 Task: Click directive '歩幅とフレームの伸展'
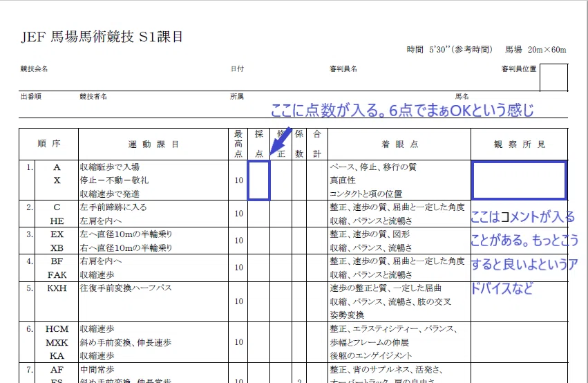tap(370, 342)
